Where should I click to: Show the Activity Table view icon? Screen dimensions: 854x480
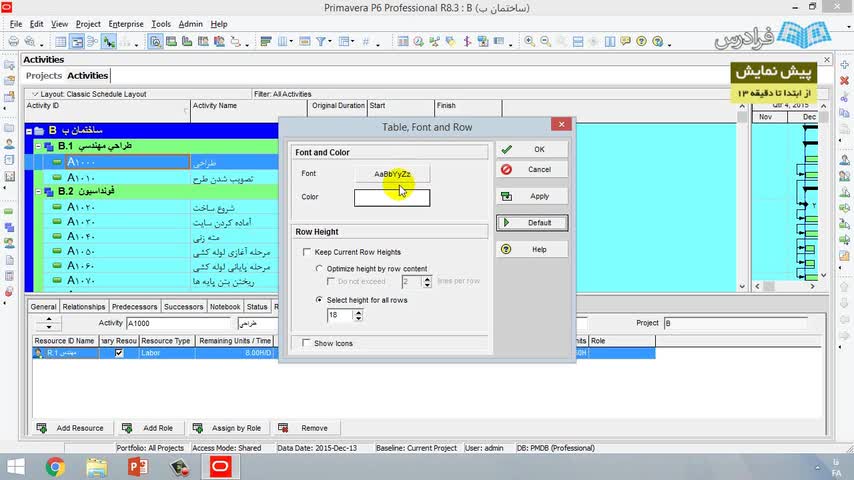point(60,41)
